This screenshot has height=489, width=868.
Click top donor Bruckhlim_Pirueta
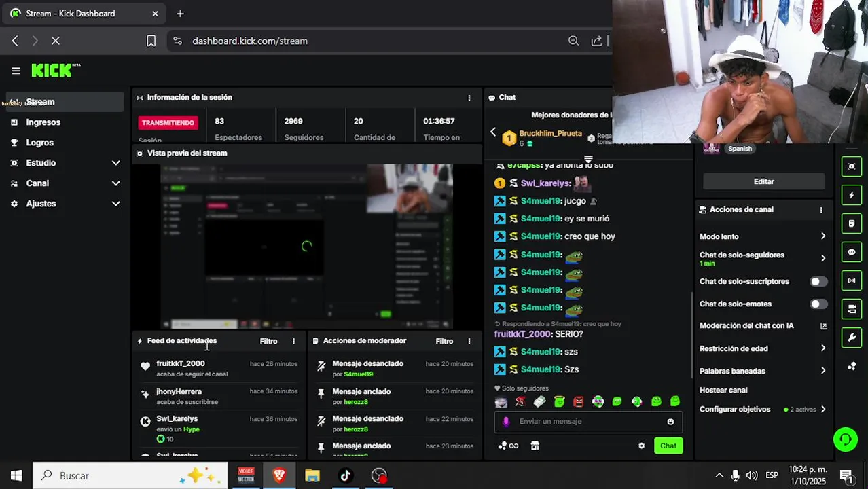pyautogui.click(x=550, y=134)
